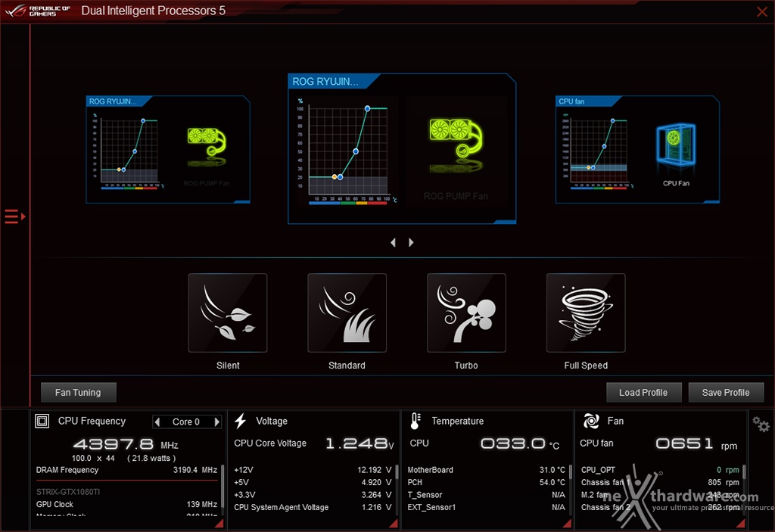Select the top 100% point on center fan curve
The image size is (775, 532).
367,108
